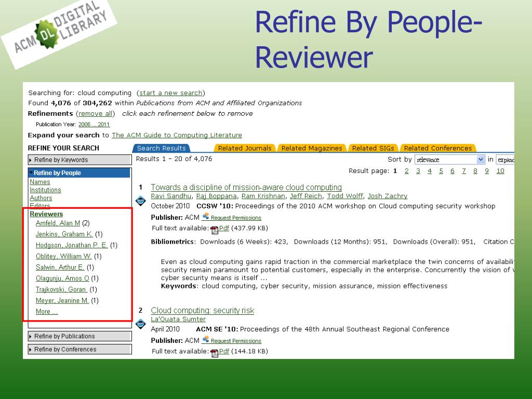Viewport: 532px width, 399px height.
Task: Open the Related Journals tab
Action: (245, 148)
